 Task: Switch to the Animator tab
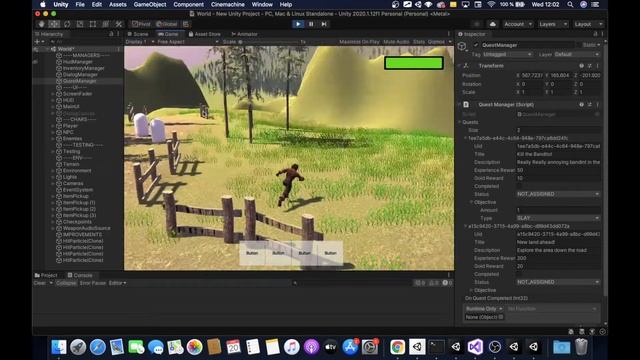[244, 34]
